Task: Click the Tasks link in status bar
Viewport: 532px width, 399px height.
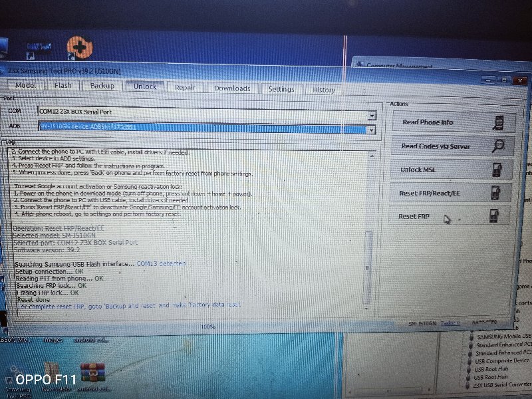Action: pyautogui.click(x=450, y=323)
